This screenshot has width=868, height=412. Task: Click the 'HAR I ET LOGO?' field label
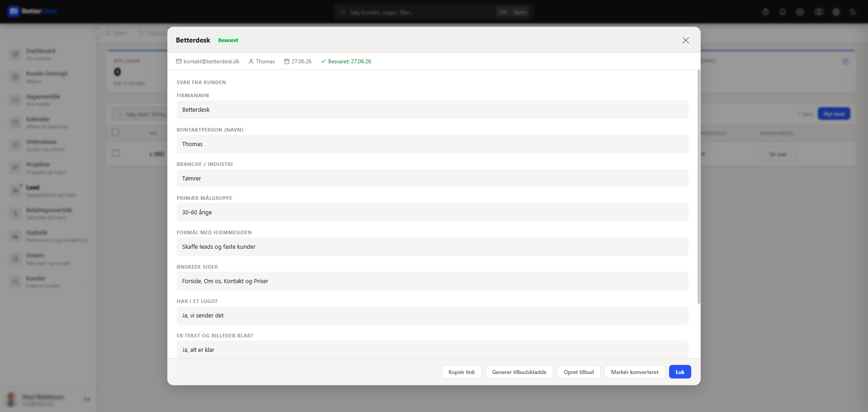tap(197, 301)
